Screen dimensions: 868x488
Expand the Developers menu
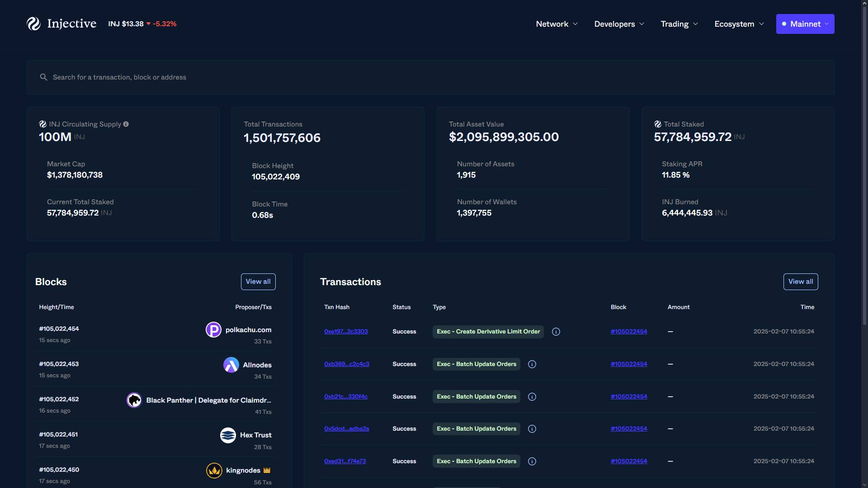(x=619, y=24)
